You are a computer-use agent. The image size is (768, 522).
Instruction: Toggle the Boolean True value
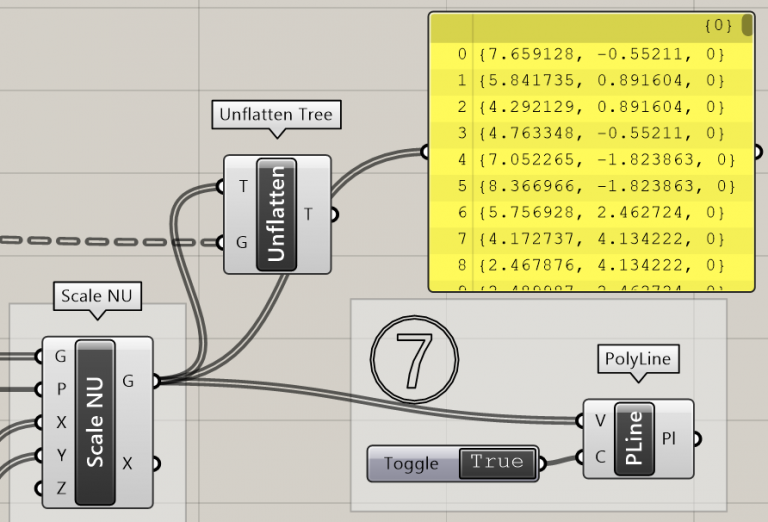click(x=497, y=463)
